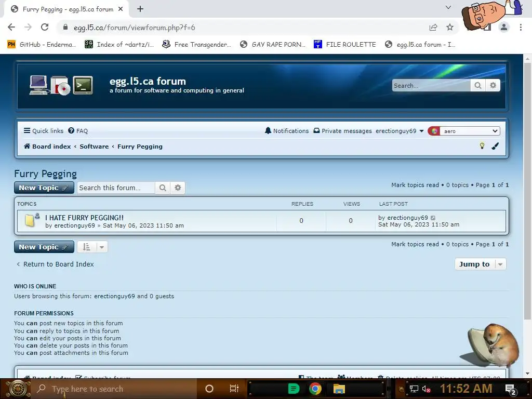Open a new browser tab
This screenshot has height=399, width=532.
[x=140, y=9]
